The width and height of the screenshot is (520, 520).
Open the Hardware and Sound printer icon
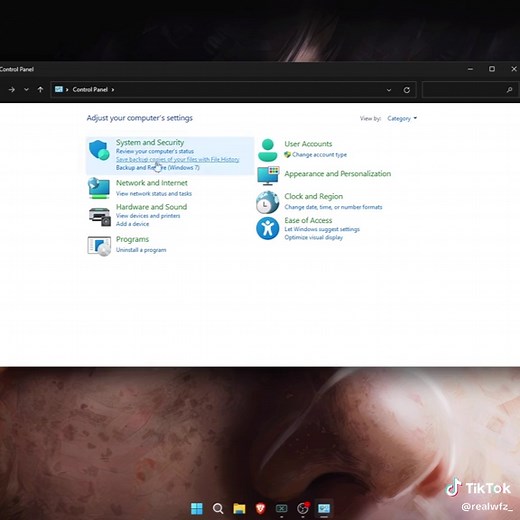100,216
